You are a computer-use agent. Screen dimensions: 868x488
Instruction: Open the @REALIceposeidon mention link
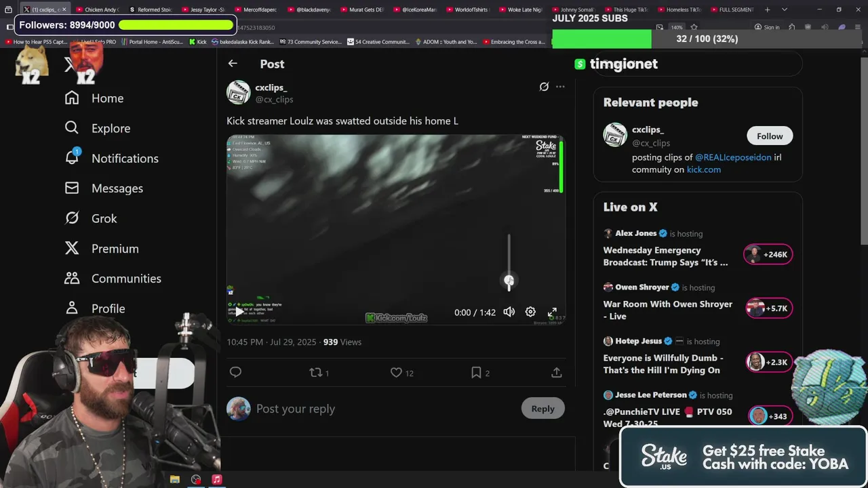(733, 157)
